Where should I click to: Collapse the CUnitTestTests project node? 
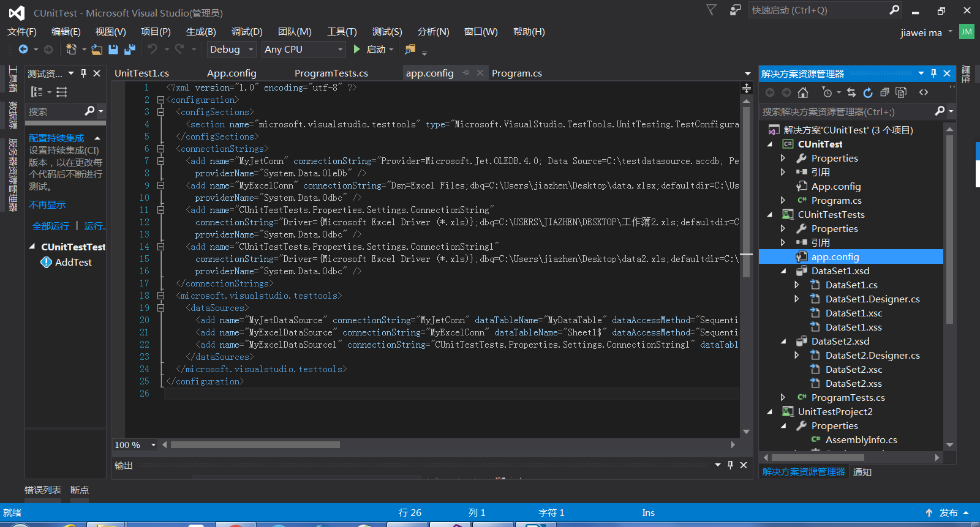pyautogui.click(x=770, y=215)
